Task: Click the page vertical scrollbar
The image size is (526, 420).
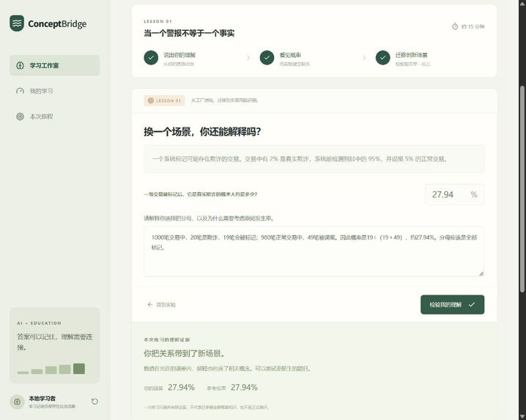Action: [x=522, y=188]
